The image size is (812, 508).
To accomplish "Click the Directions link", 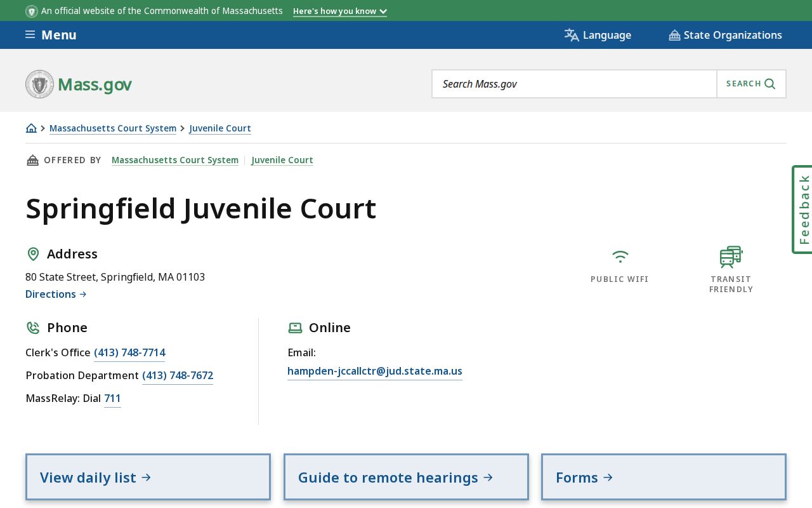I will [x=56, y=294].
